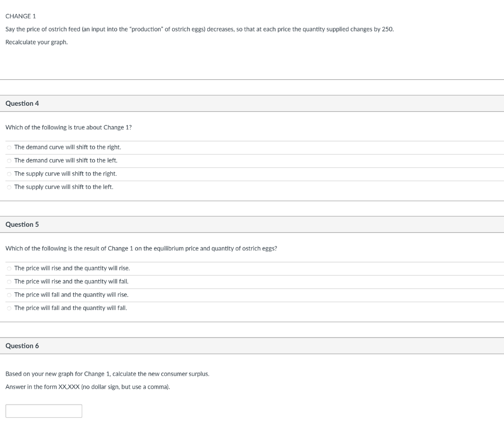Click the 'Question 4' heading
504x427 pixels.
point(22,103)
